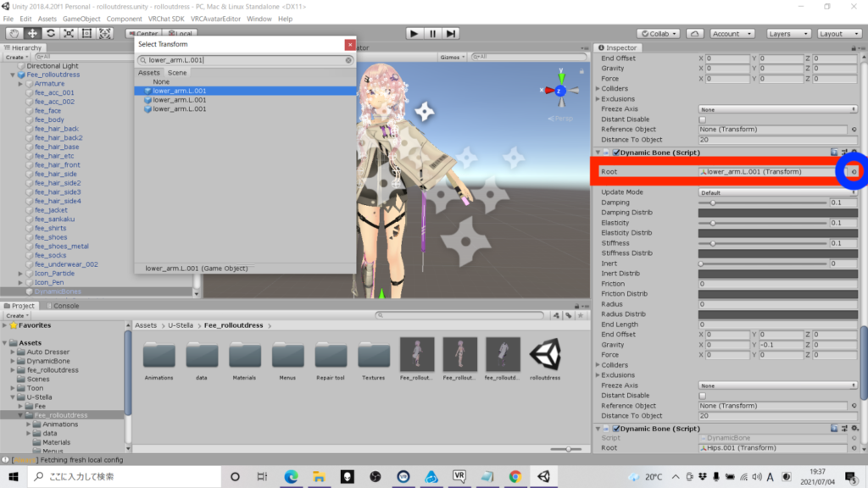Open the Layers dropdown
868x488 pixels.
click(x=788, y=34)
